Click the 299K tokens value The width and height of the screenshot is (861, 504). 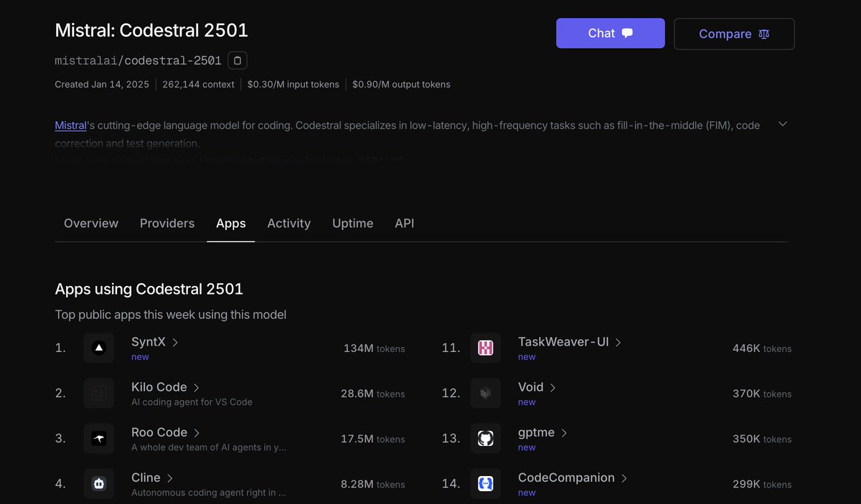coord(762,484)
